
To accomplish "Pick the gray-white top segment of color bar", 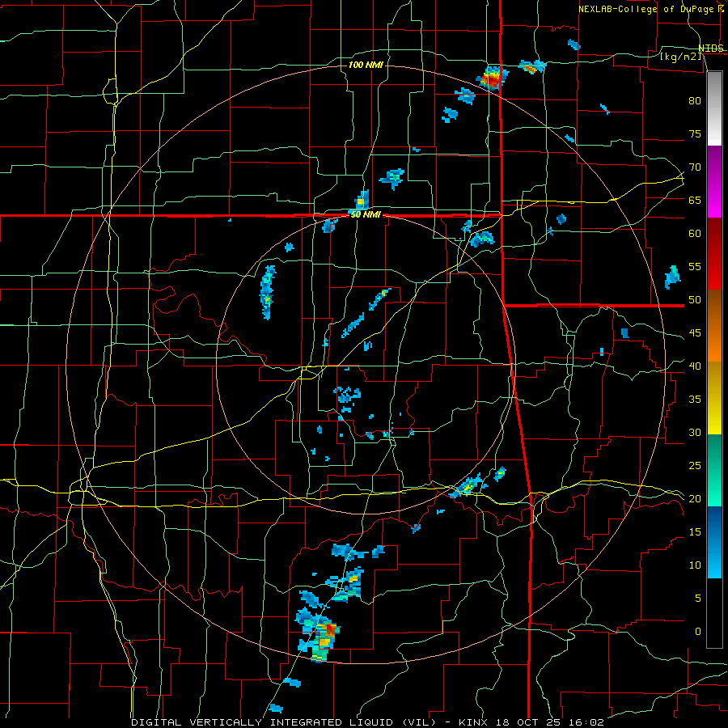I will pos(714,108).
